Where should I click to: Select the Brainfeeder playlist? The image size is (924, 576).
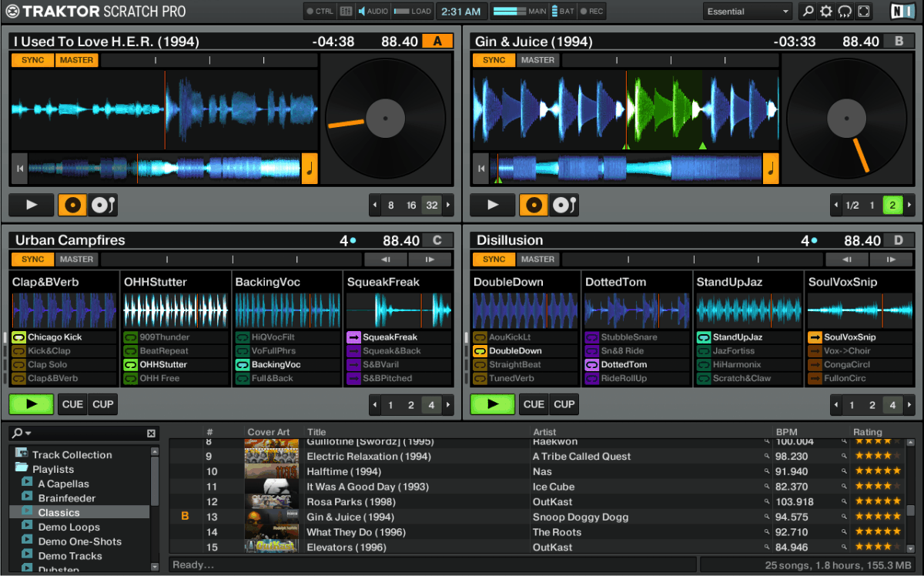(67, 498)
